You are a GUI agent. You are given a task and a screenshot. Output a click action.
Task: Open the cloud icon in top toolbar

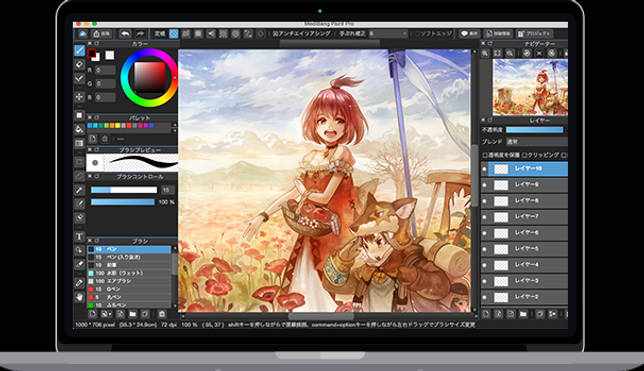click(83, 34)
